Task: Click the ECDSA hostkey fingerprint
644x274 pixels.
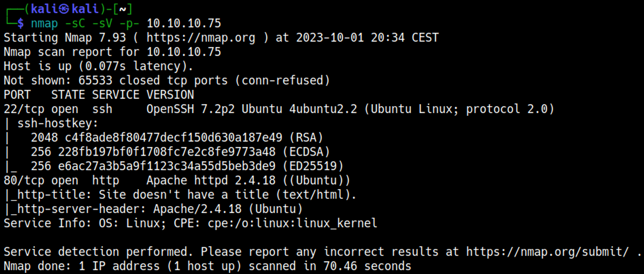Action: coord(167,152)
